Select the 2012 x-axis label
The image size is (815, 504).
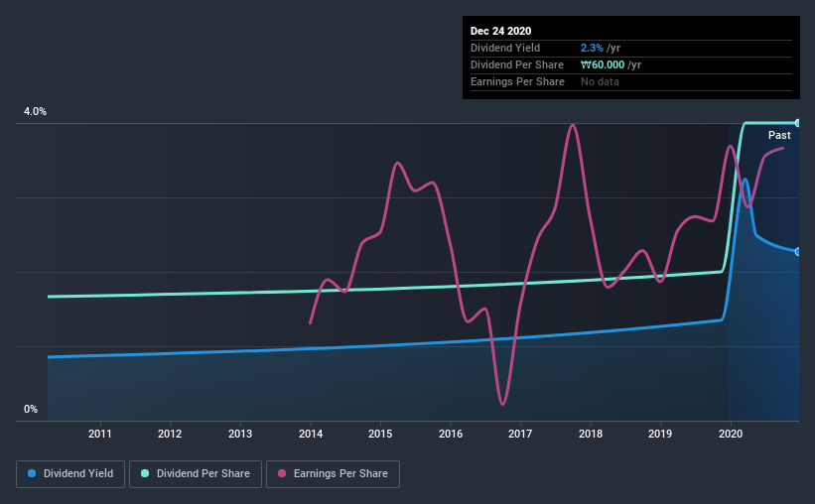(x=170, y=434)
